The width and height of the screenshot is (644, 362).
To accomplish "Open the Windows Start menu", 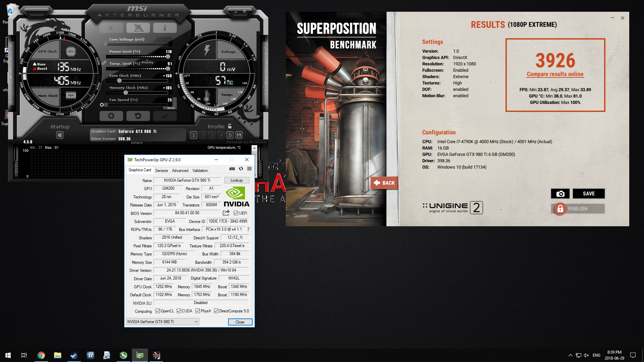I will (8, 355).
